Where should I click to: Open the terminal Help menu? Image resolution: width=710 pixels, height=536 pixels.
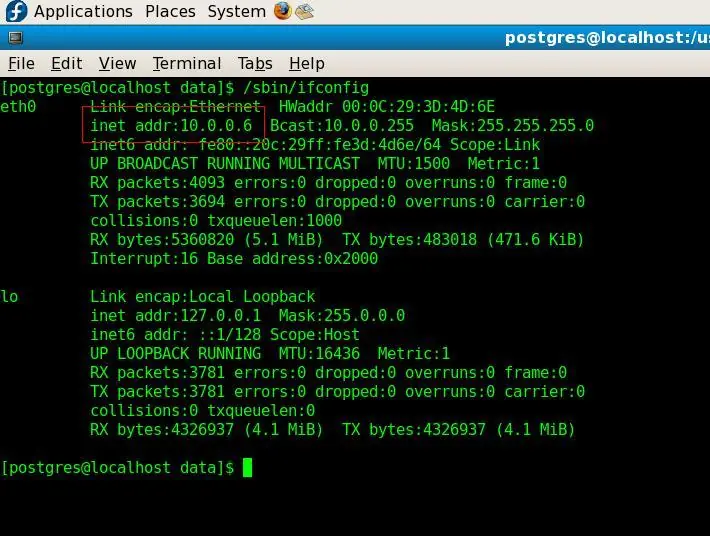[x=307, y=63]
